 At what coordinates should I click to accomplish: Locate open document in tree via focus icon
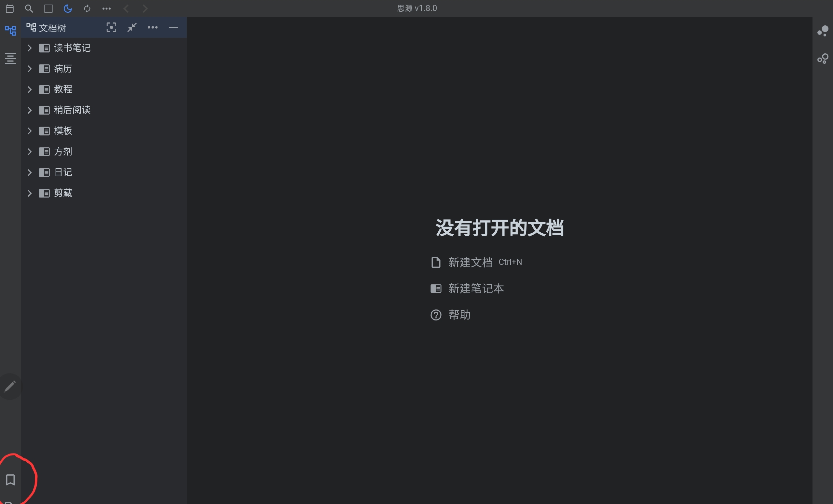coord(111,27)
